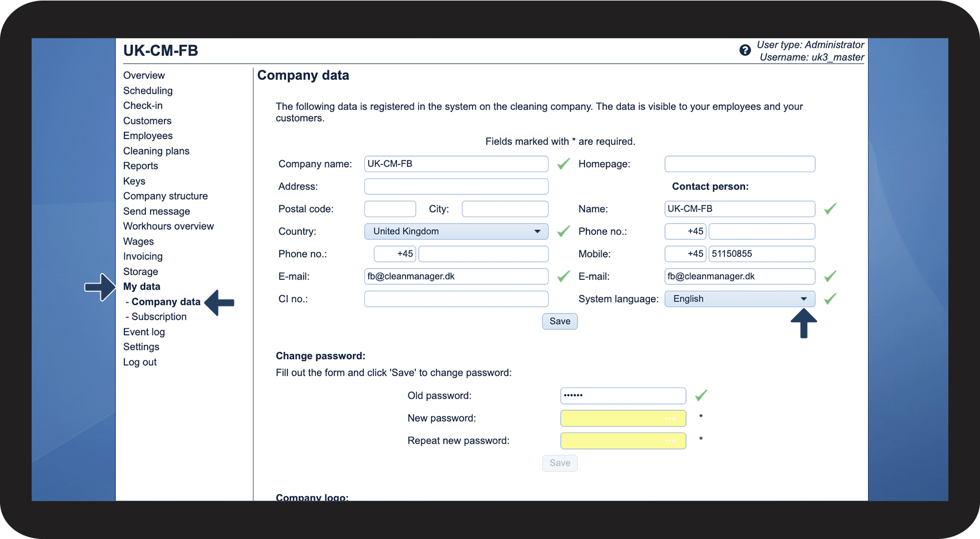Viewport: 980px width, 539px height.
Task: Click the arrow pointing at My data
Action: coord(100,287)
